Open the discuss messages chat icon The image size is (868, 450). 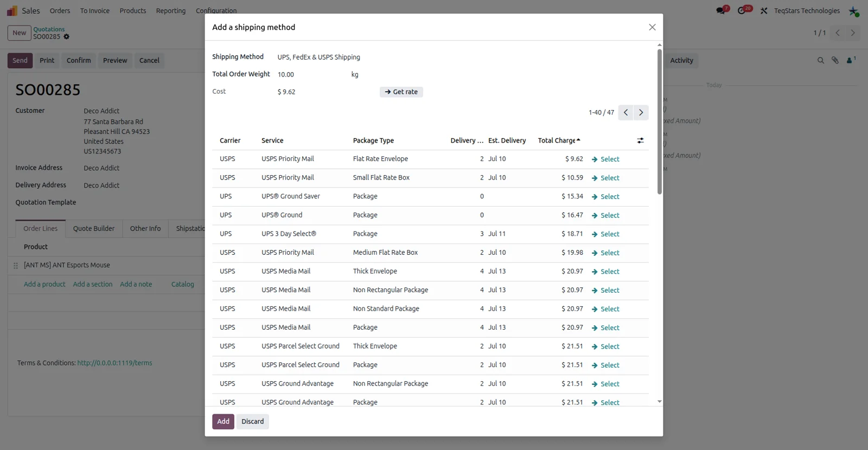(721, 10)
